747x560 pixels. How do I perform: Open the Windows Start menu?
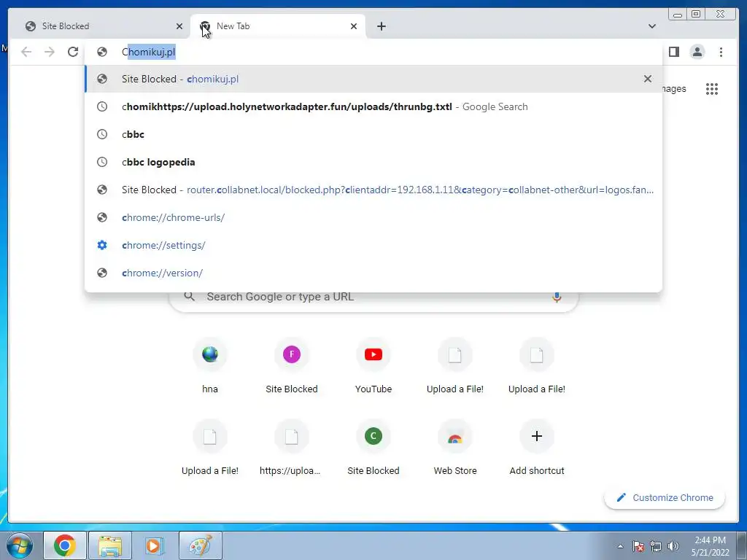click(20, 545)
